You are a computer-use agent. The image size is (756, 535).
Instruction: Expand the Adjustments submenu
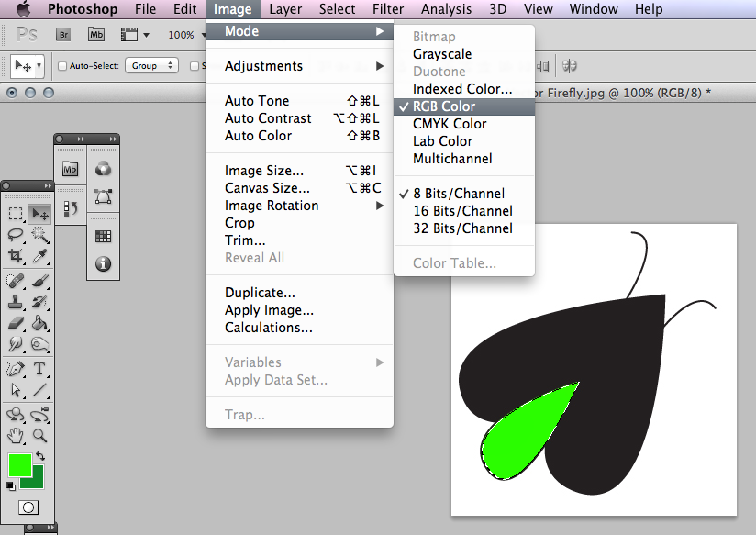point(299,65)
